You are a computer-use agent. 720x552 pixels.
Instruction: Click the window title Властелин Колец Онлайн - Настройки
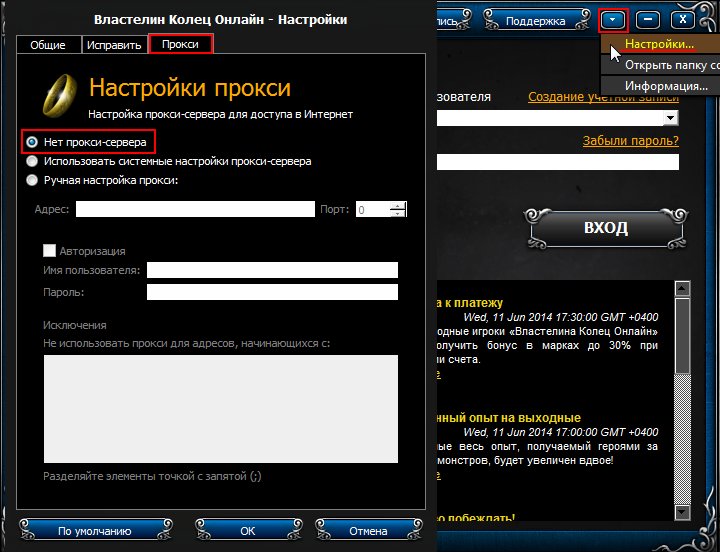coord(220,20)
